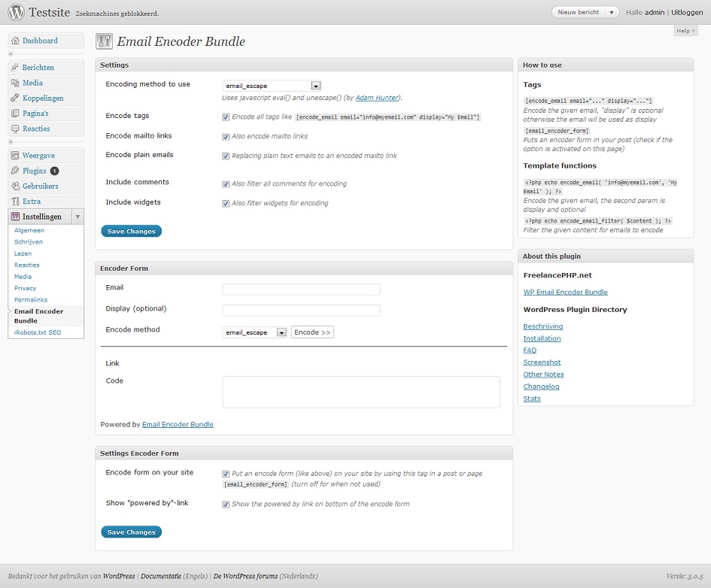This screenshot has width=711, height=588.
Task: Click the Pagina's page icon
Action: click(x=15, y=114)
